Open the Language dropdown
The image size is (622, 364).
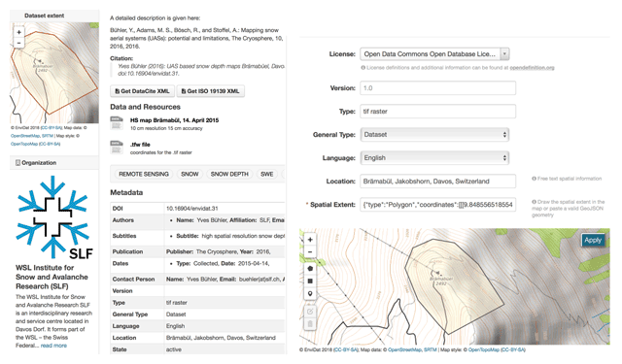(434, 158)
